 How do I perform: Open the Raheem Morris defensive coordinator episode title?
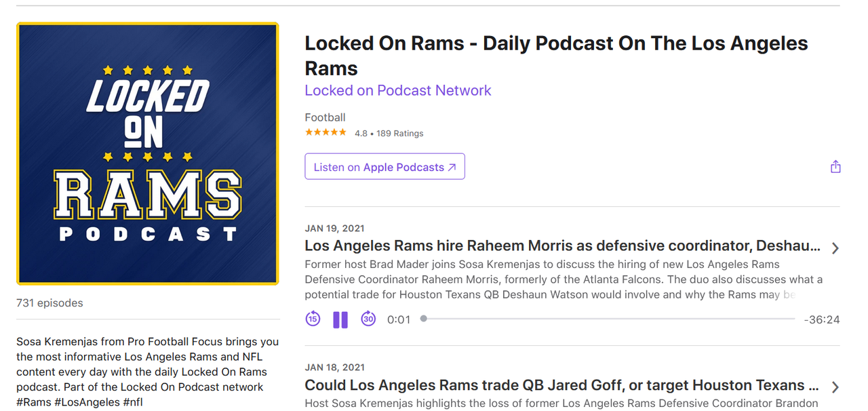click(x=563, y=246)
